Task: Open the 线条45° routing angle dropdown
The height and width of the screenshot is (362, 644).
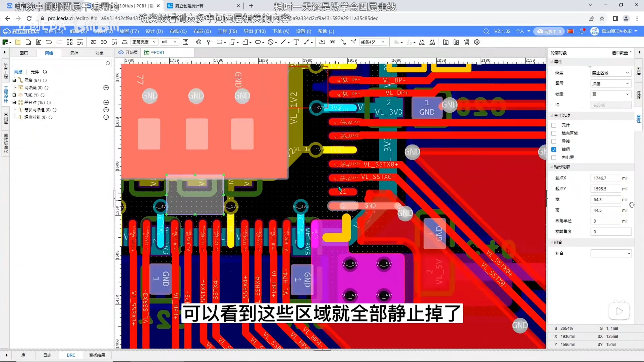Action: 373,42
